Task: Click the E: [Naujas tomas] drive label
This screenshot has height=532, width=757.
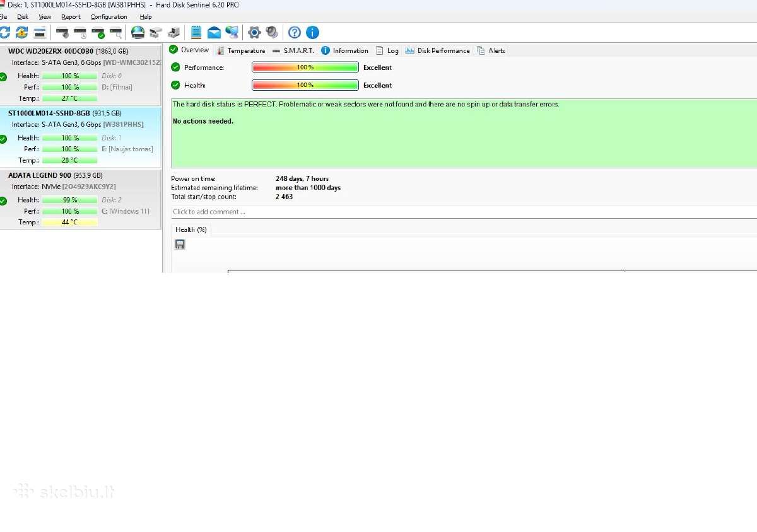Action: (x=127, y=149)
